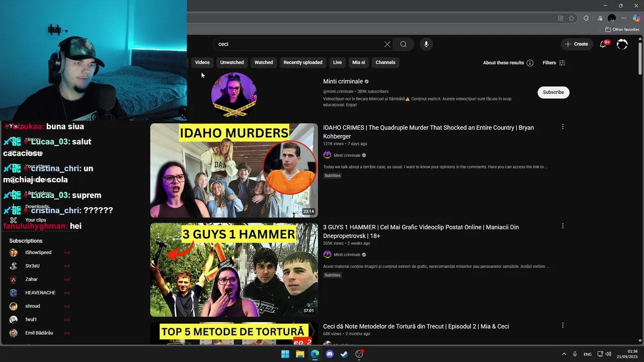Open Minti criminale avatar beside 3 Guys video

pyautogui.click(x=327, y=255)
